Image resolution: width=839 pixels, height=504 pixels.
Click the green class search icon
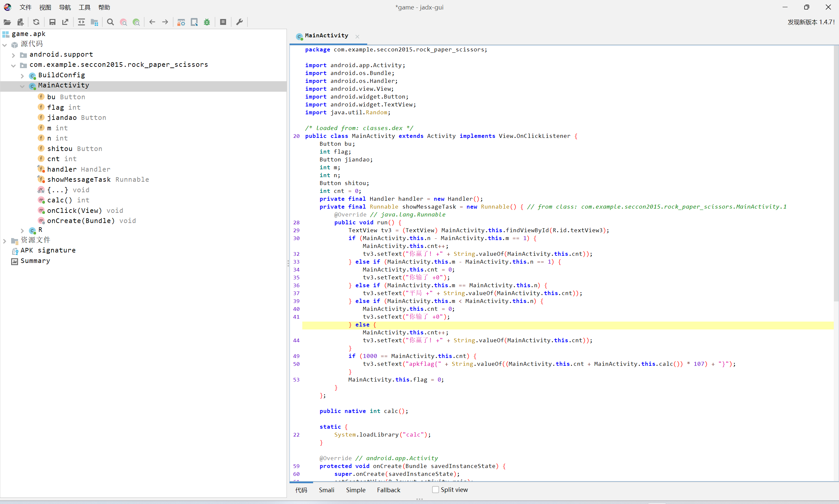(136, 22)
